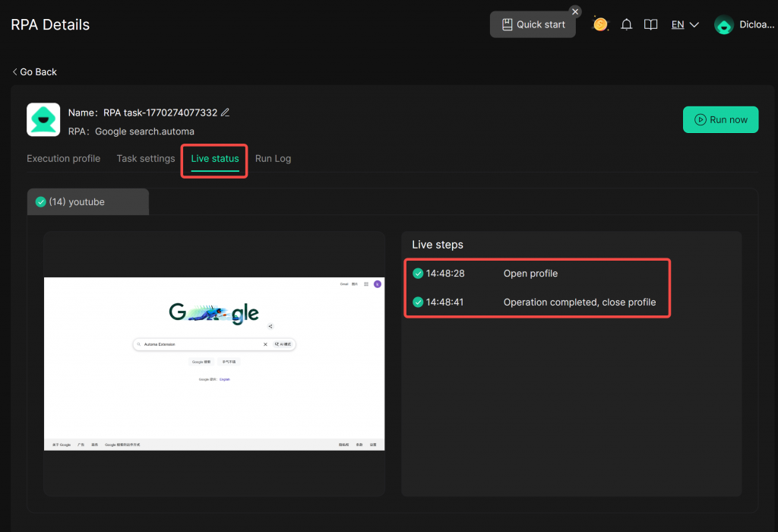
Task: Click the pencil edit icon beside task name
Action: tap(225, 112)
